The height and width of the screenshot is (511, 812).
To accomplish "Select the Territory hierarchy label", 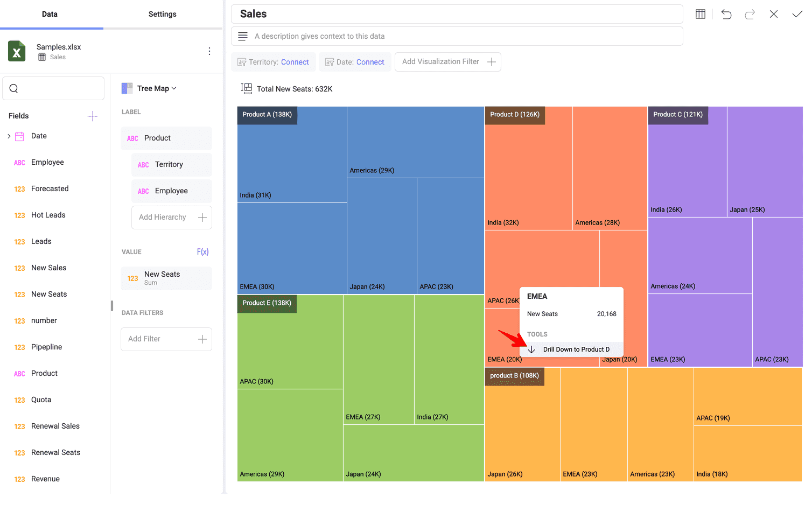I will 172,165.
